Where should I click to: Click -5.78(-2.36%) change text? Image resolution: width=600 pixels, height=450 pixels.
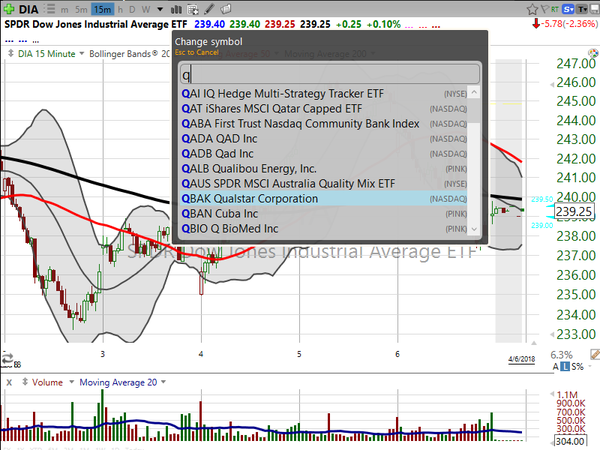570,24
